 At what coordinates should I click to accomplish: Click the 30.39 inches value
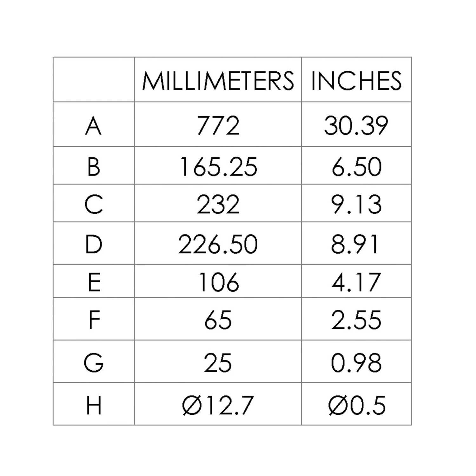coord(356,126)
